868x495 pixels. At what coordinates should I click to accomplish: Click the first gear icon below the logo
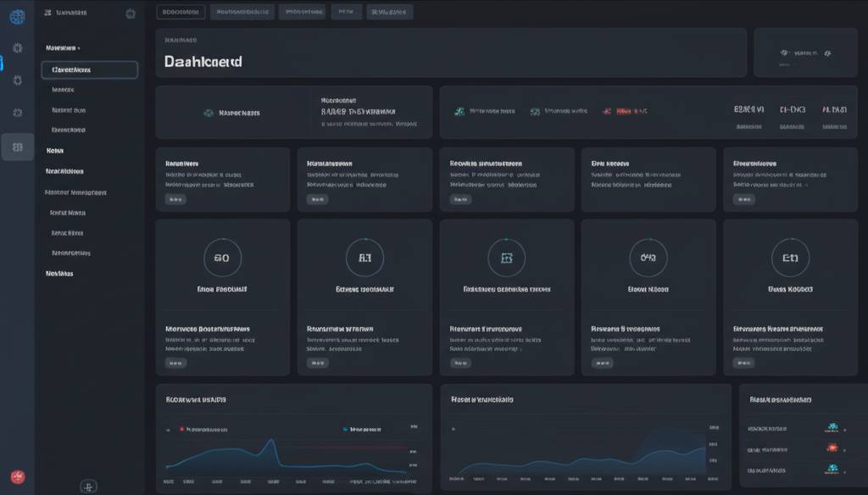tap(17, 48)
